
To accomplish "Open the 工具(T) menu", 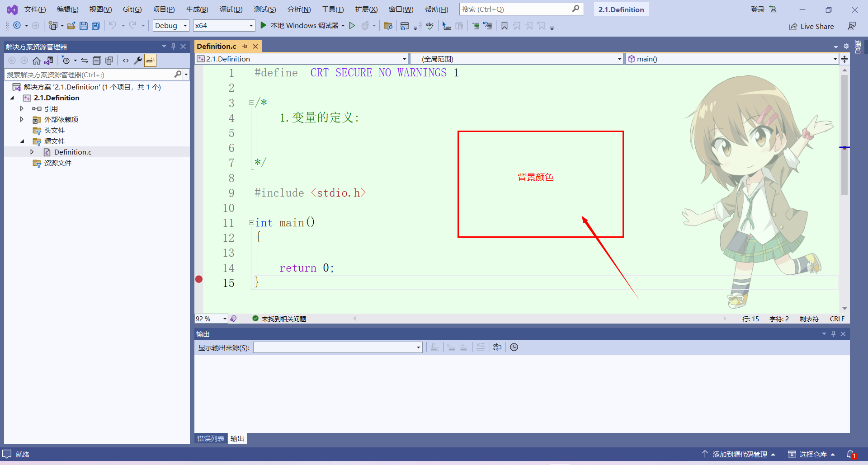I will 333,9.
